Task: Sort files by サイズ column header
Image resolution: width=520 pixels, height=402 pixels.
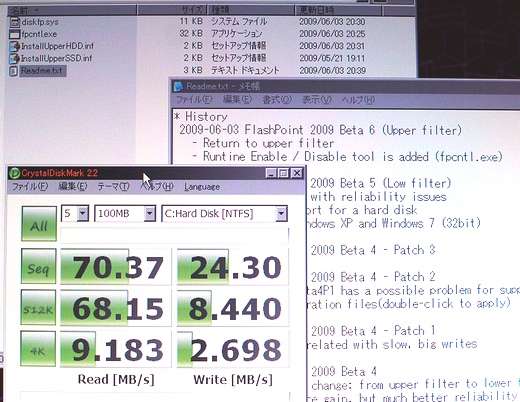Action: 172,10
